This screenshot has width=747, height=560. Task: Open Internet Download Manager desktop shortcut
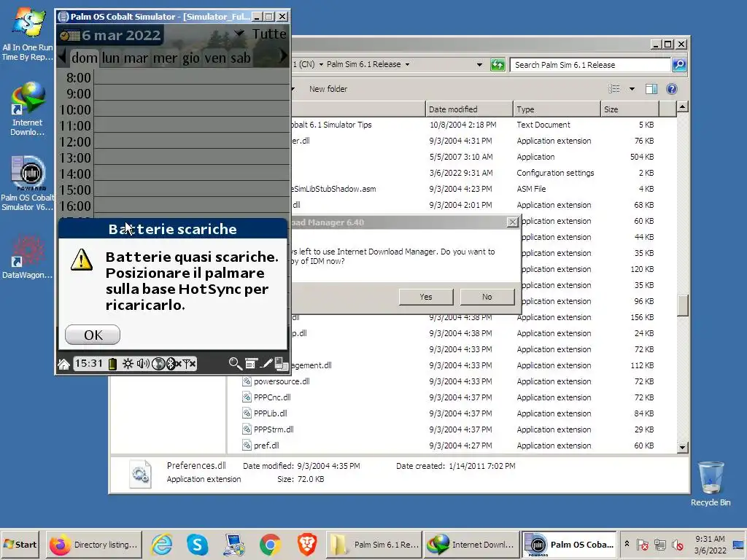pos(28,109)
